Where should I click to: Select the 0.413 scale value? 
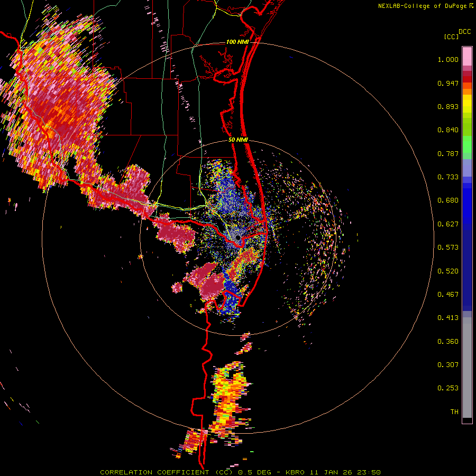point(448,318)
